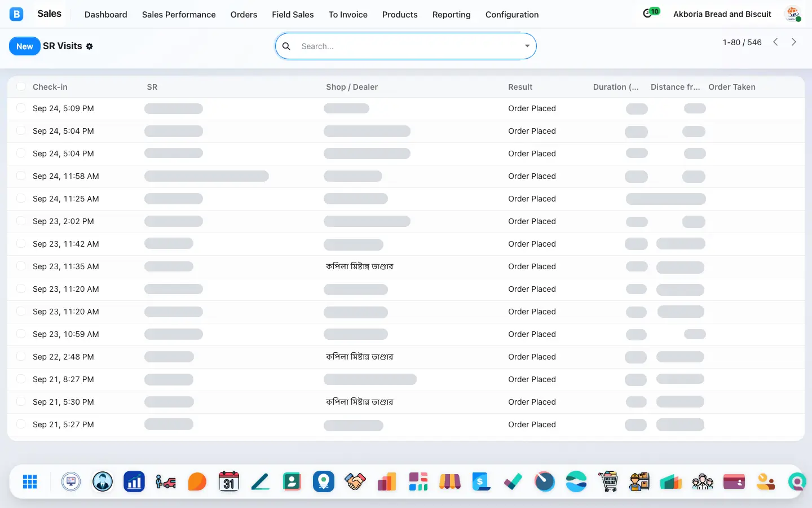Go to the previous page of records
Screen dimensions: 812x508
(x=776, y=42)
